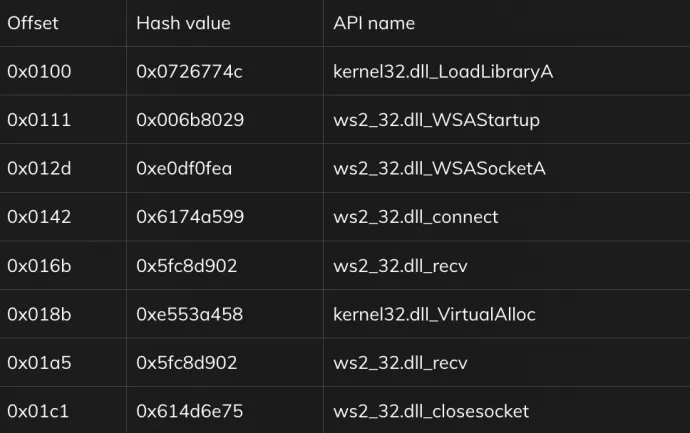690x433 pixels.
Task: Select hash value 0x614d6e75
Action: coord(190,411)
